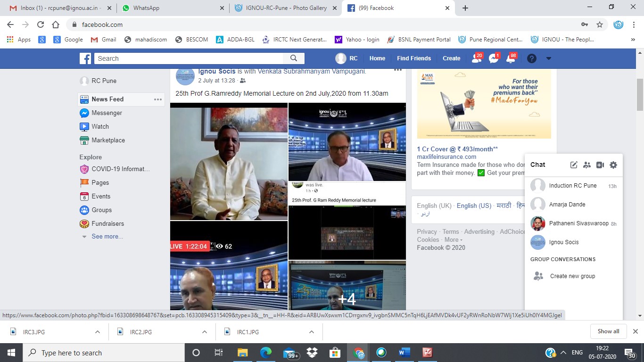644x362 pixels.
Task: Expand the account dropdown arrow in navbar
Action: [x=548, y=58]
